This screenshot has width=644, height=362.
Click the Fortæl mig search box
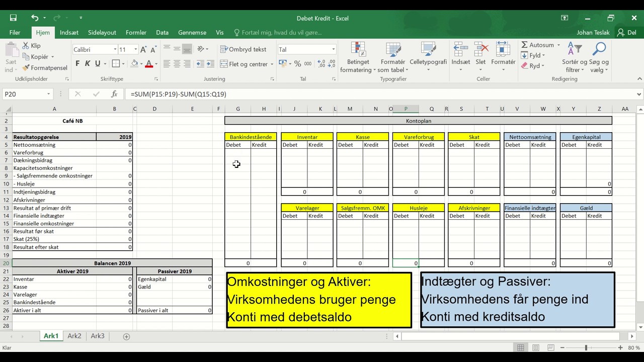click(278, 32)
